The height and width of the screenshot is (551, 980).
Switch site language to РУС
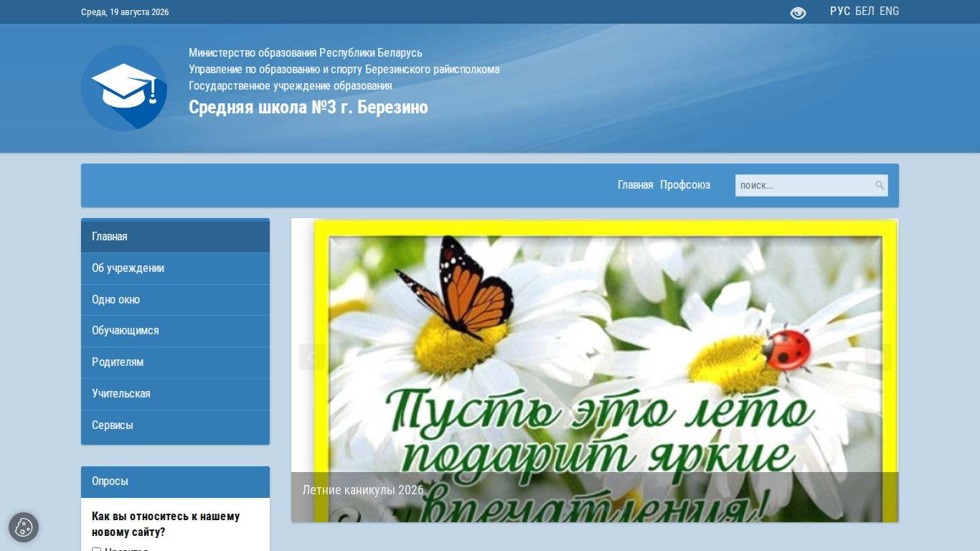coord(840,11)
